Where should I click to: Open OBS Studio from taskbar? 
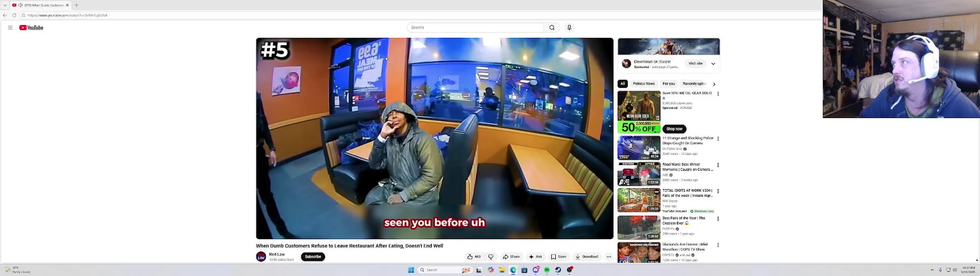click(570, 270)
